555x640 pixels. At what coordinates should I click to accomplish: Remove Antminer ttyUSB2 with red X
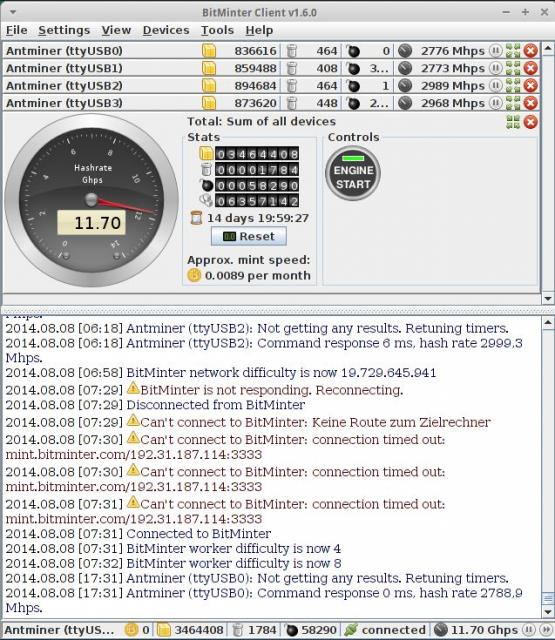point(531,86)
